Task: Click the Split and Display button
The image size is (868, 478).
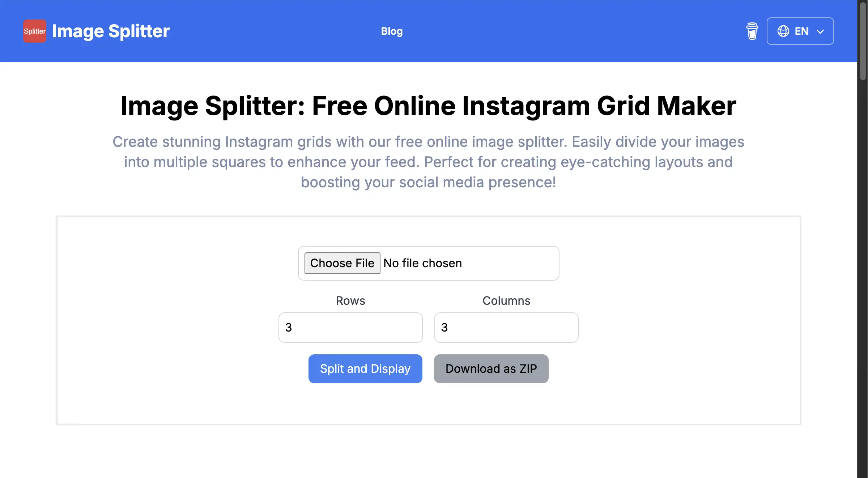Action: coord(365,368)
